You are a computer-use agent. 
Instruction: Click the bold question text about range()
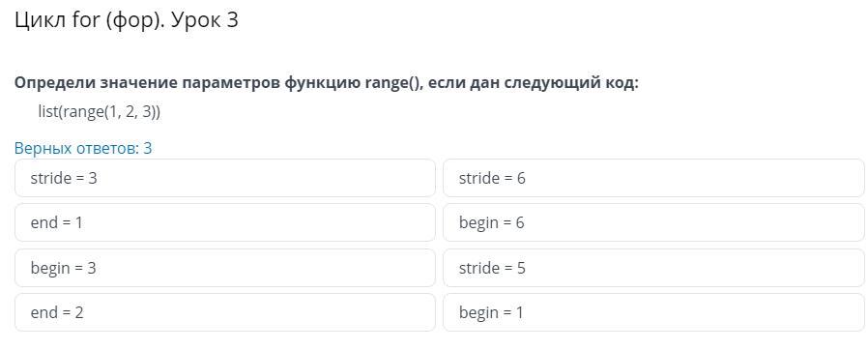327,83
